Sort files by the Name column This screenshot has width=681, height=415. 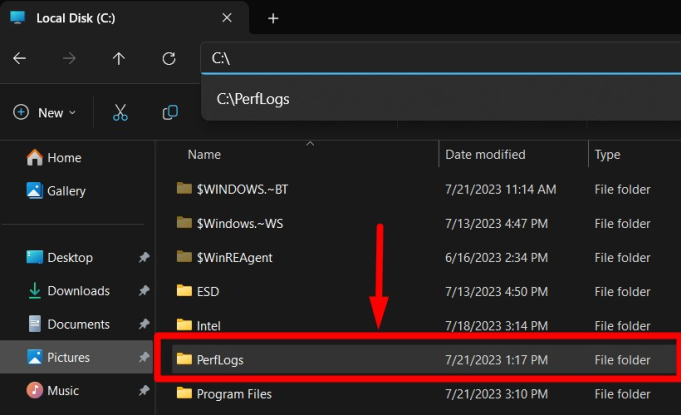[204, 155]
